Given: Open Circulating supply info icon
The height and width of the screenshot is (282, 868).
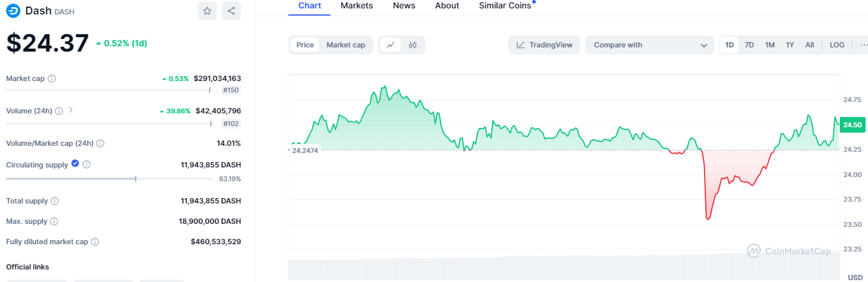Looking at the screenshot, I should point(86,164).
